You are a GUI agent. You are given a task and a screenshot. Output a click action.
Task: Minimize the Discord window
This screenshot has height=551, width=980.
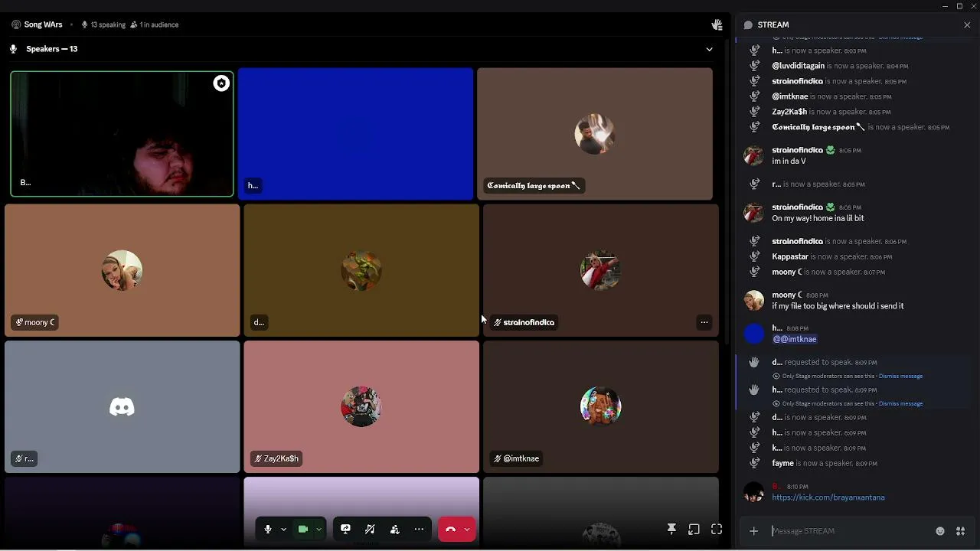pos(946,6)
